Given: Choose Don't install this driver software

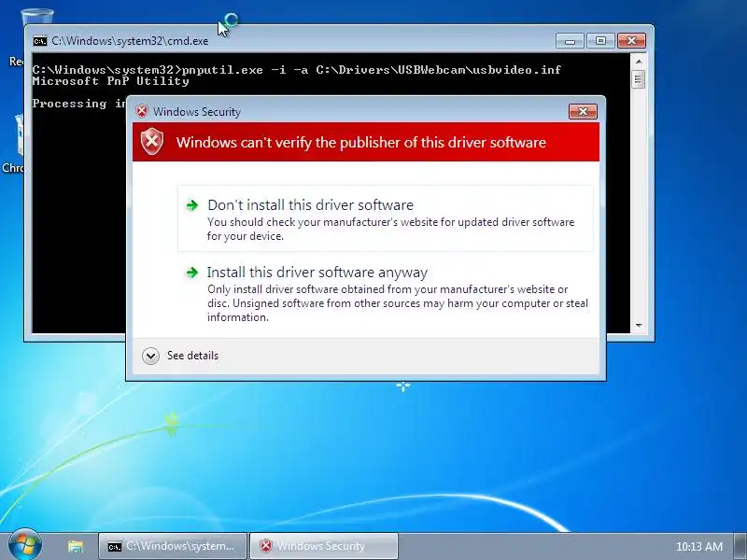Looking at the screenshot, I should pyautogui.click(x=385, y=218).
